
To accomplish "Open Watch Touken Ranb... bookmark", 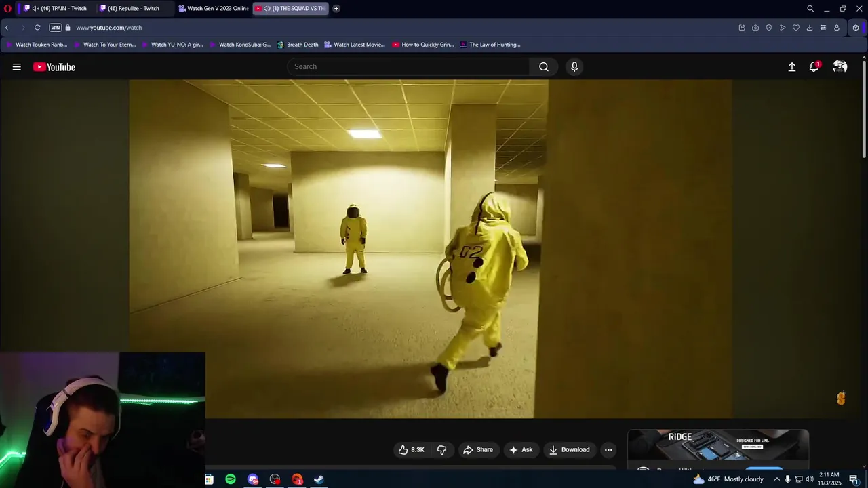I will click(x=37, y=45).
